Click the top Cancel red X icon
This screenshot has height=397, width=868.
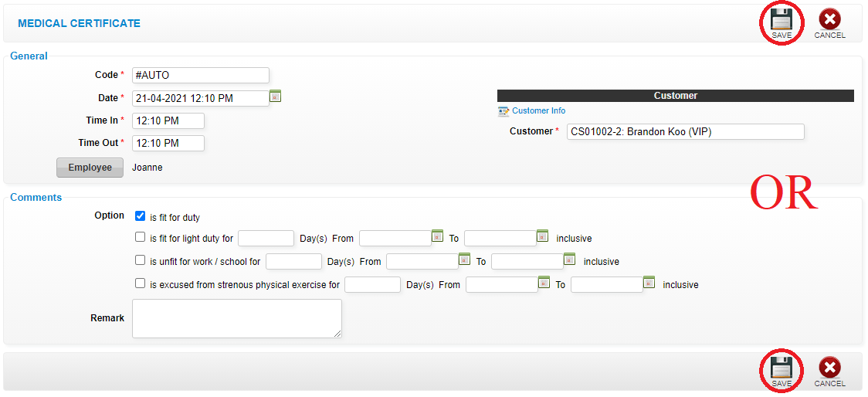(829, 20)
